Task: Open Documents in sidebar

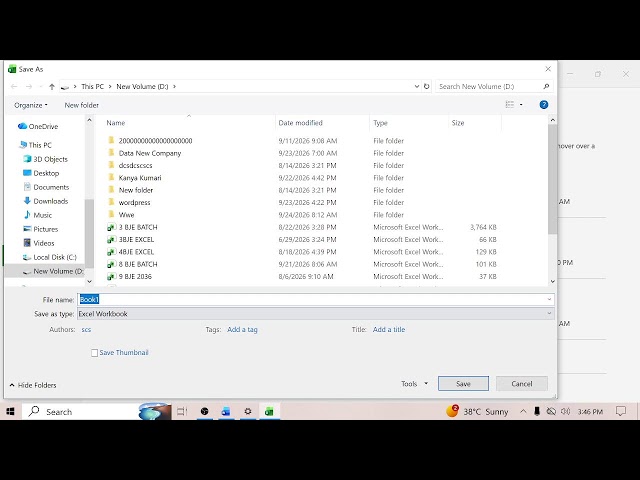Action: tap(46, 187)
